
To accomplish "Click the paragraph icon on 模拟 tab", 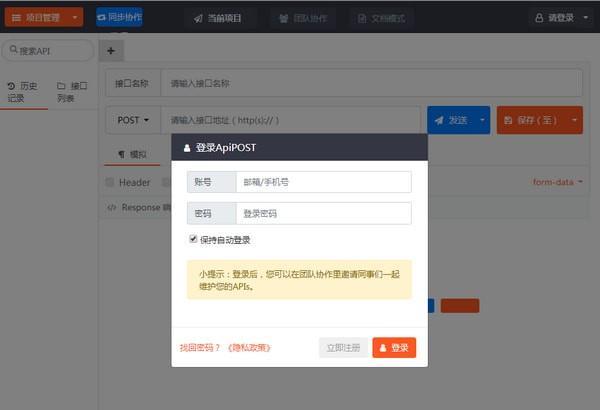I will coord(122,155).
